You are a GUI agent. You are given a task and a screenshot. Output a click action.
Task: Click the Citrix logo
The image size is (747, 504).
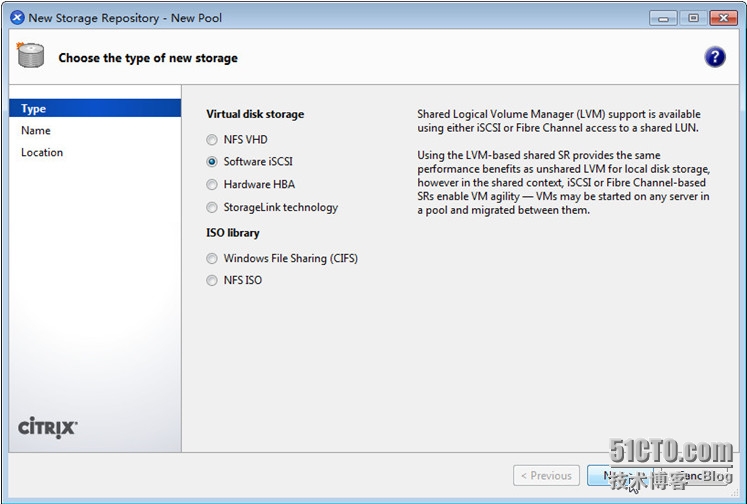(x=48, y=427)
